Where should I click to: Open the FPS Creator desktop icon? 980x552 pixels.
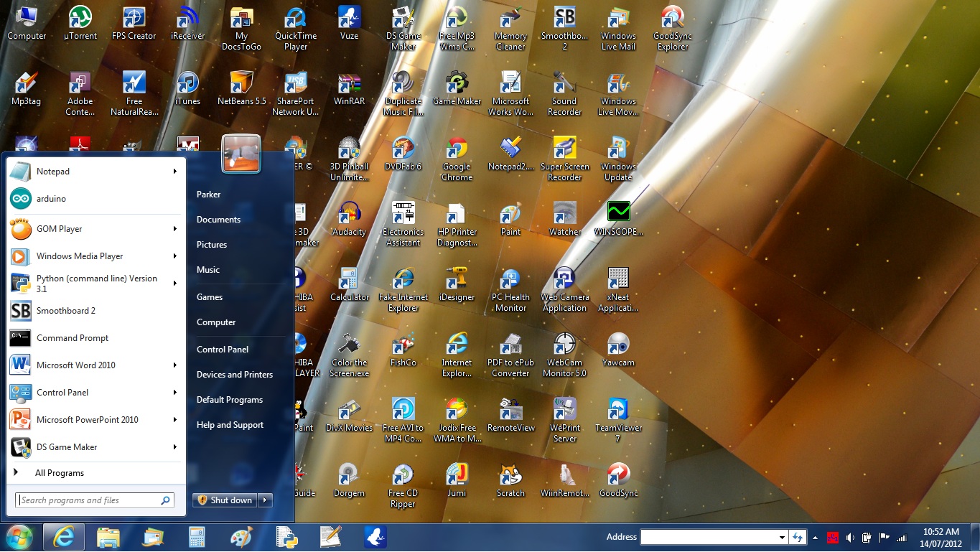[134, 22]
